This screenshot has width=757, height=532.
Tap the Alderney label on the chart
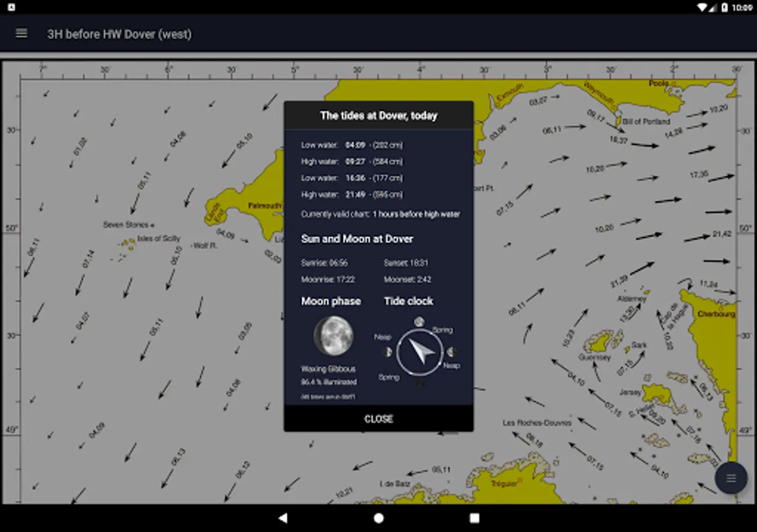[632, 299]
